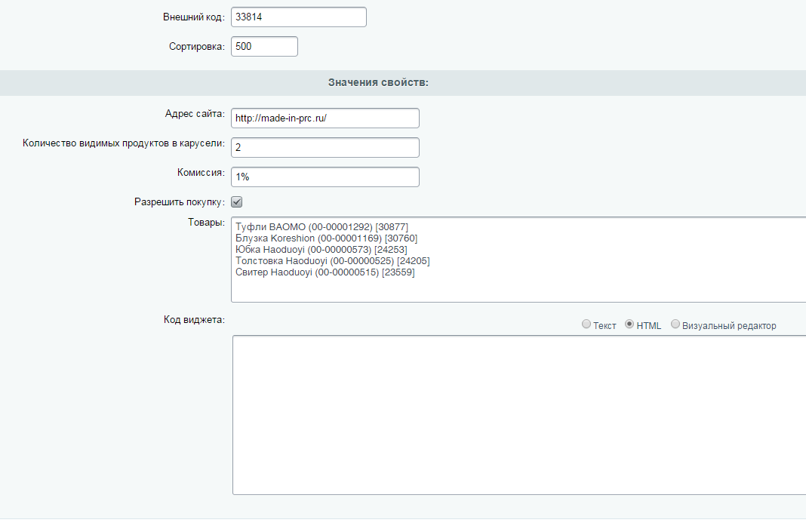Click the Значения свойств section header
The width and height of the screenshot is (806, 532).
[378, 83]
